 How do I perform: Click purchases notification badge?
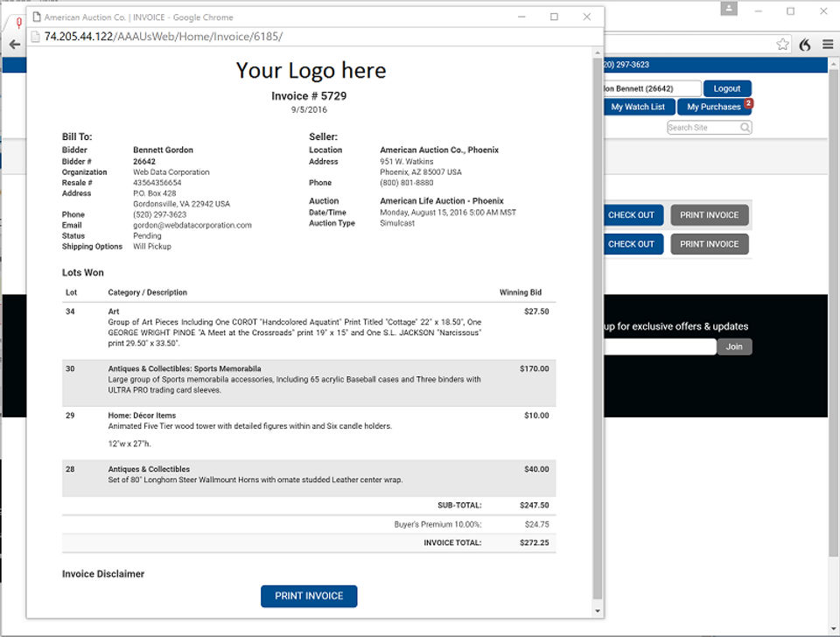point(748,103)
